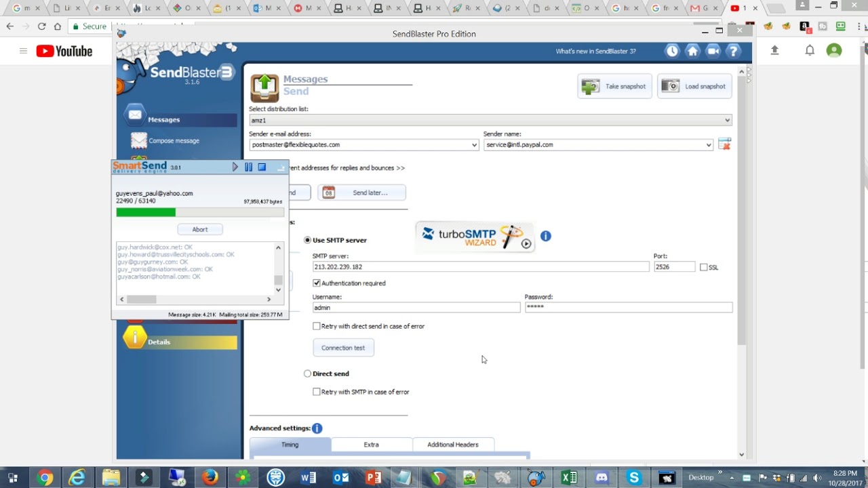Image resolution: width=868 pixels, height=488 pixels.
Task: Click the SendBlaster history clock icon
Action: [672, 51]
